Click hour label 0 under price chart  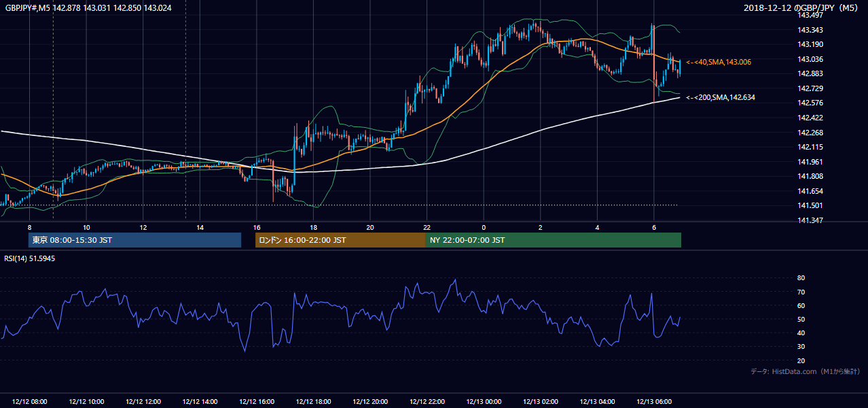[484, 227]
